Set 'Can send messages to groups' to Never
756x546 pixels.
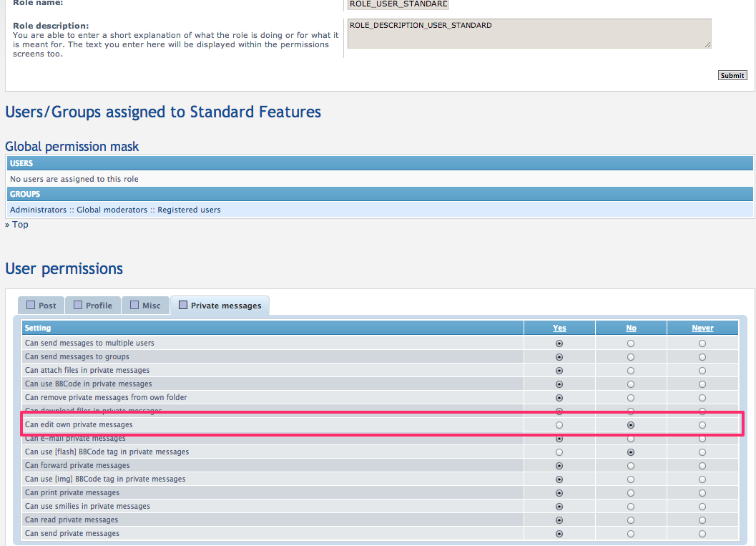702,357
